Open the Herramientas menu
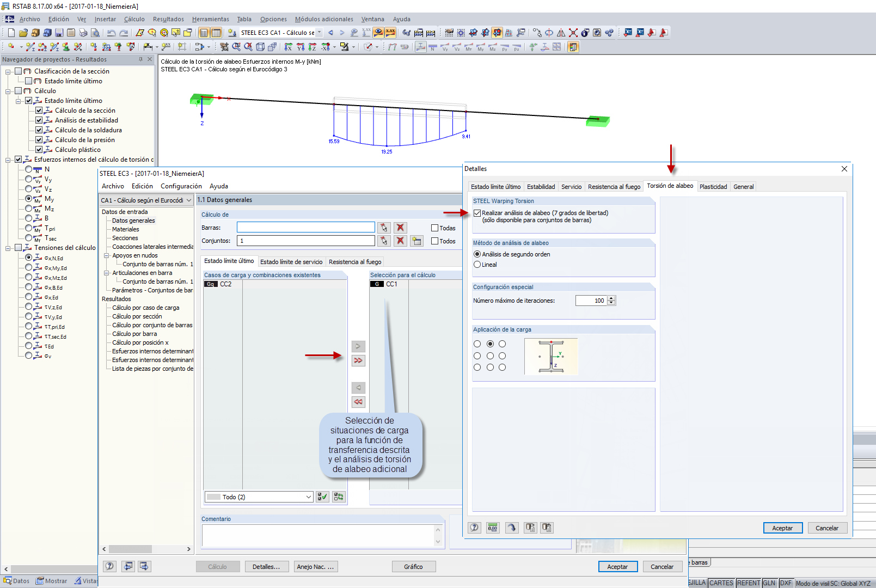 coord(211,19)
